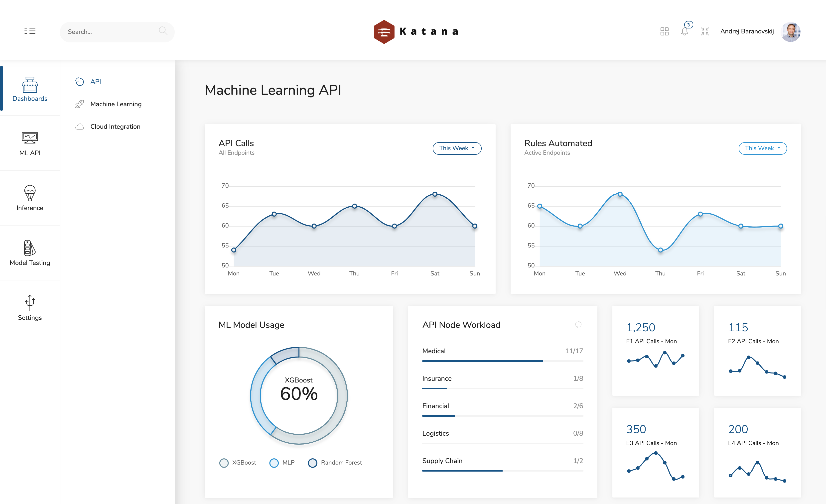Select Cloud Integration menu item
Viewport: 826px width, 504px height.
(x=115, y=127)
